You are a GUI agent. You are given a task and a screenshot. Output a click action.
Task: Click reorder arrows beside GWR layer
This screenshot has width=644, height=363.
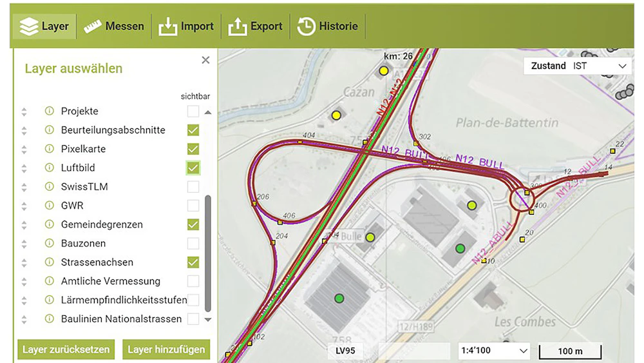point(24,206)
